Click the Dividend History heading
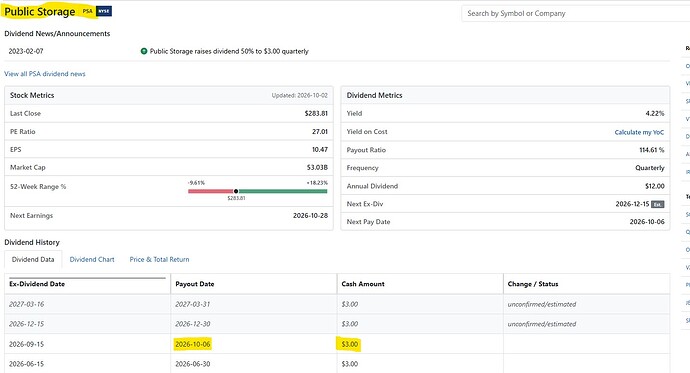Screen dimensions: 690x373 (x=32, y=242)
